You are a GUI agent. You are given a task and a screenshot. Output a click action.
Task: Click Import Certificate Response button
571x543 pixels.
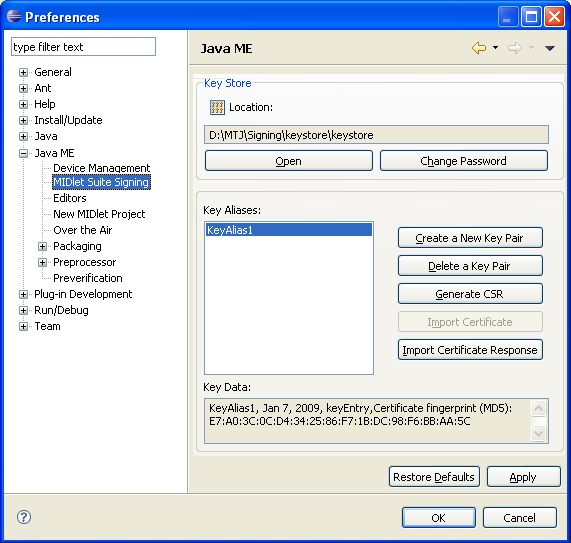(470, 350)
